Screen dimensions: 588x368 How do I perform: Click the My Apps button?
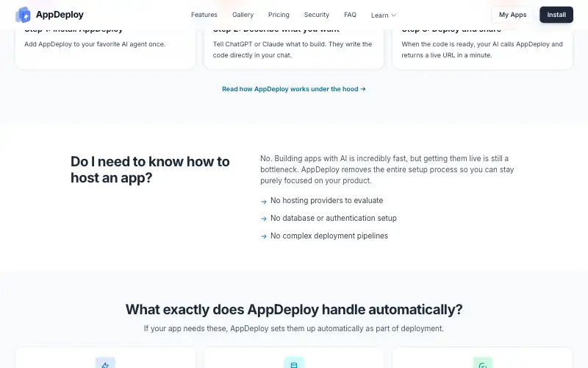(512, 15)
